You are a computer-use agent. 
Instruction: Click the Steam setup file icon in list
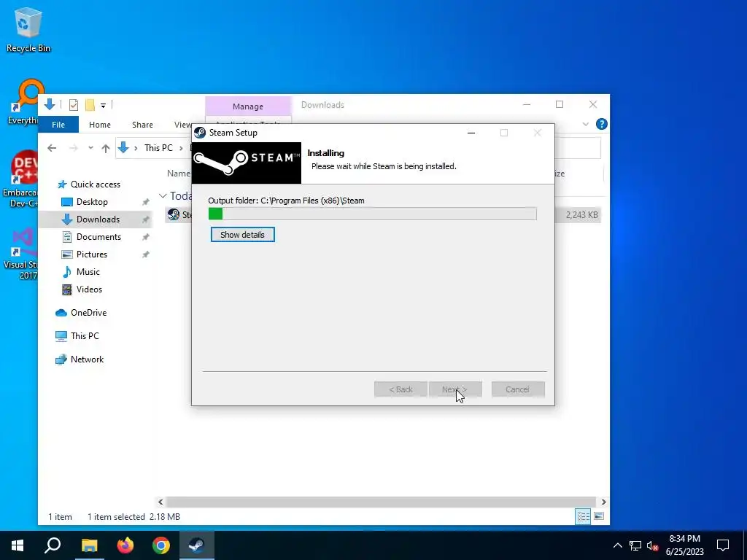coord(174,215)
